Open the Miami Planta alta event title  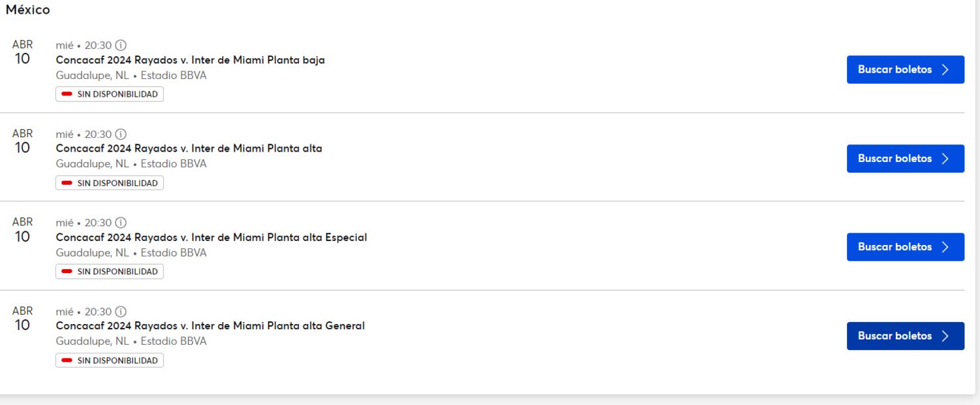click(x=189, y=149)
